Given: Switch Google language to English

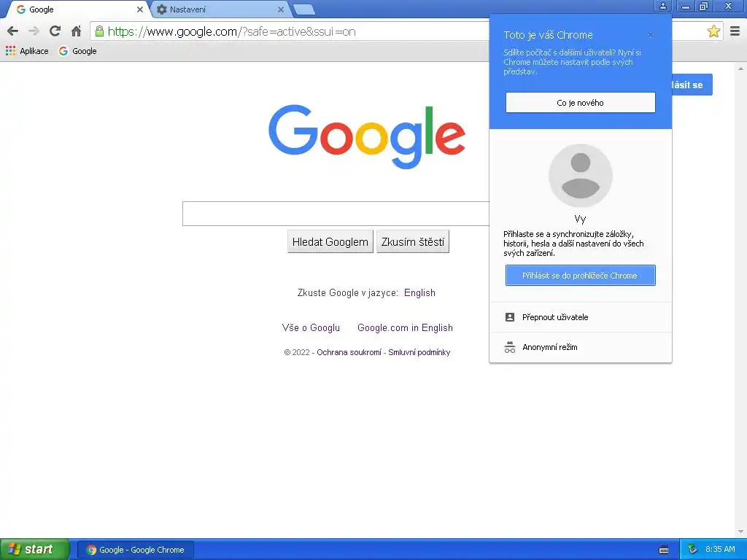Looking at the screenshot, I should coord(419,293).
